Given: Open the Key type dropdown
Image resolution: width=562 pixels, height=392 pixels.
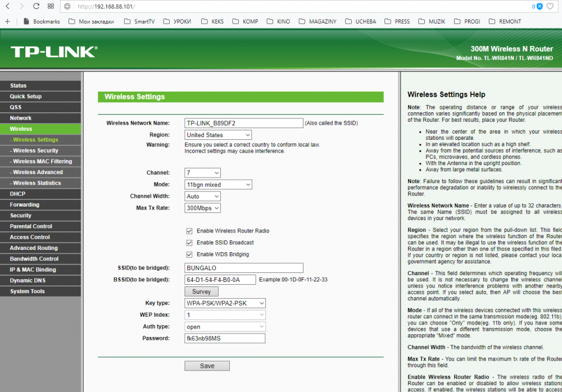Looking at the screenshot, I should pyautogui.click(x=225, y=303).
